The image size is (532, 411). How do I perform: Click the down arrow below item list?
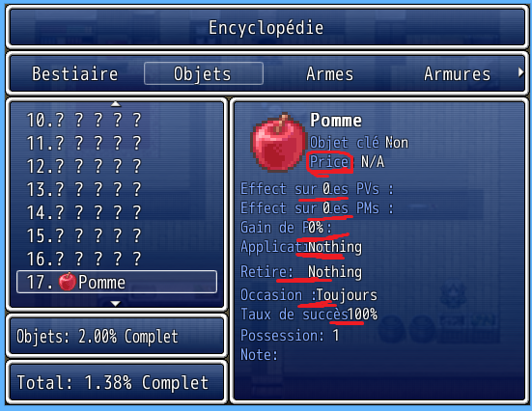[116, 304]
